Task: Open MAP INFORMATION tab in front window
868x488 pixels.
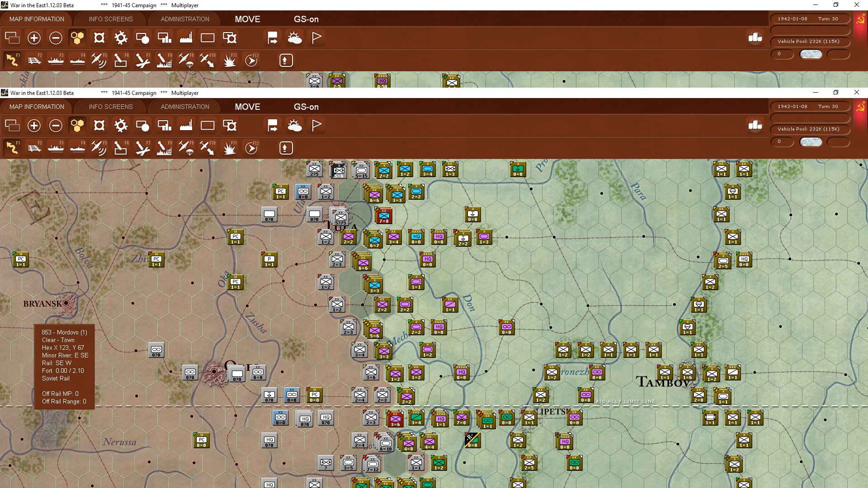Action: [x=37, y=107]
